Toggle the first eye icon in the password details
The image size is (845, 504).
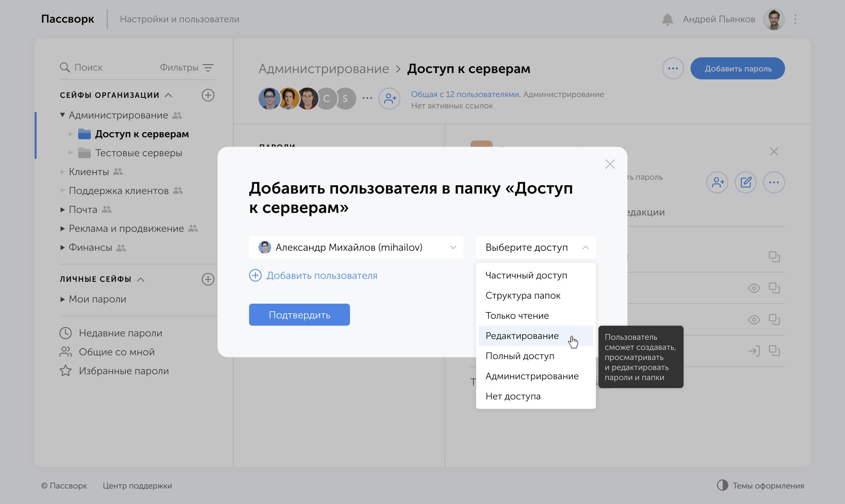point(754,288)
